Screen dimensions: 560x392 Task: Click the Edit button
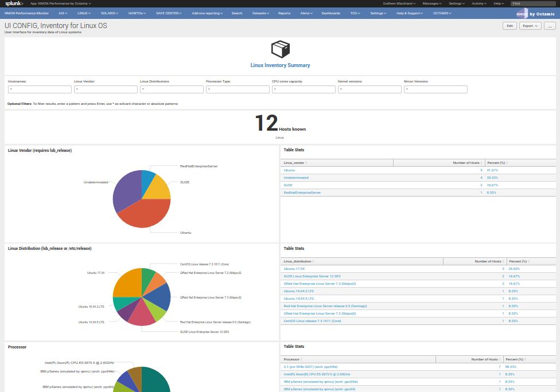point(509,26)
